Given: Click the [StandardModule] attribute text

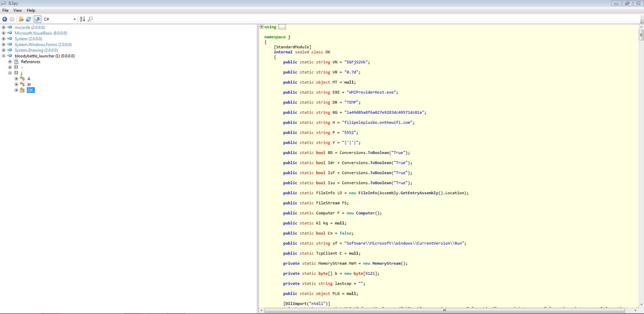Looking at the screenshot, I should pos(292,47).
